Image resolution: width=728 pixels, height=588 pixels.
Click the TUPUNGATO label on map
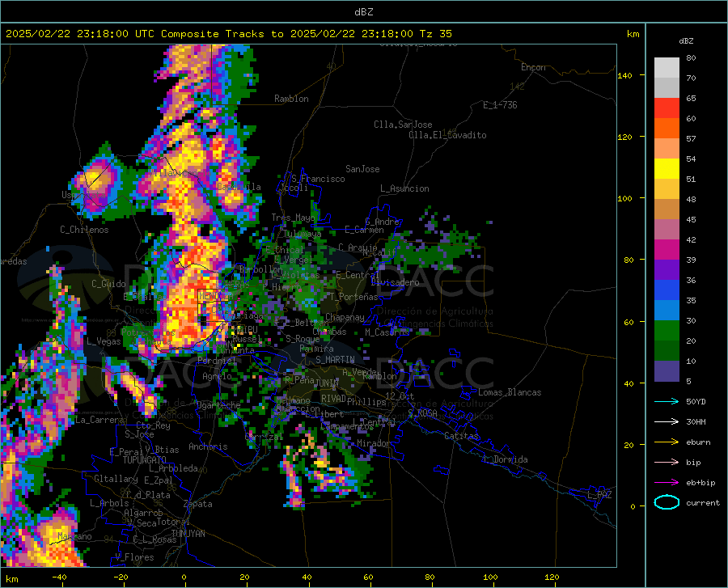tap(145, 460)
